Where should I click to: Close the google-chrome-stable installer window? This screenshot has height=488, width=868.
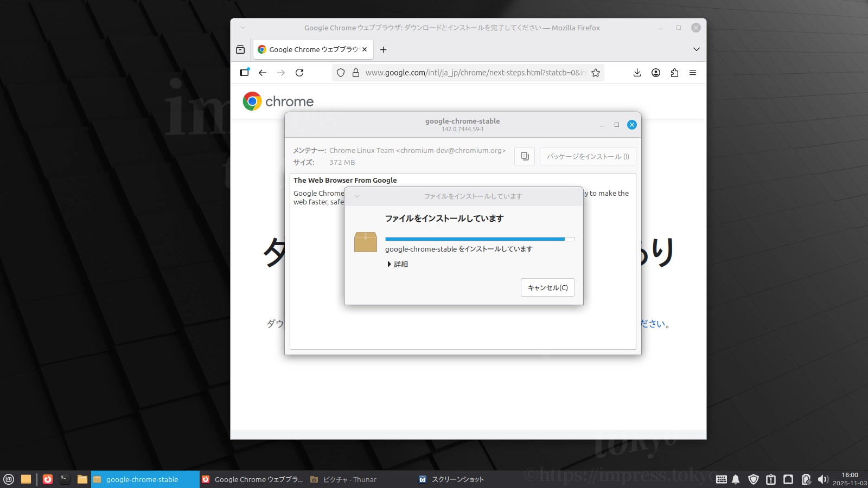pos(632,125)
